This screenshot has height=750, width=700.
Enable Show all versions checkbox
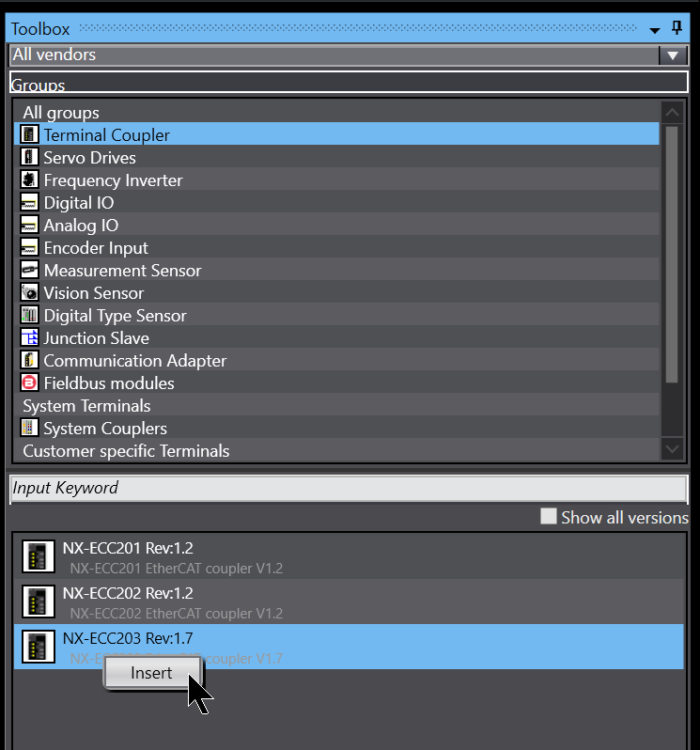point(549,517)
